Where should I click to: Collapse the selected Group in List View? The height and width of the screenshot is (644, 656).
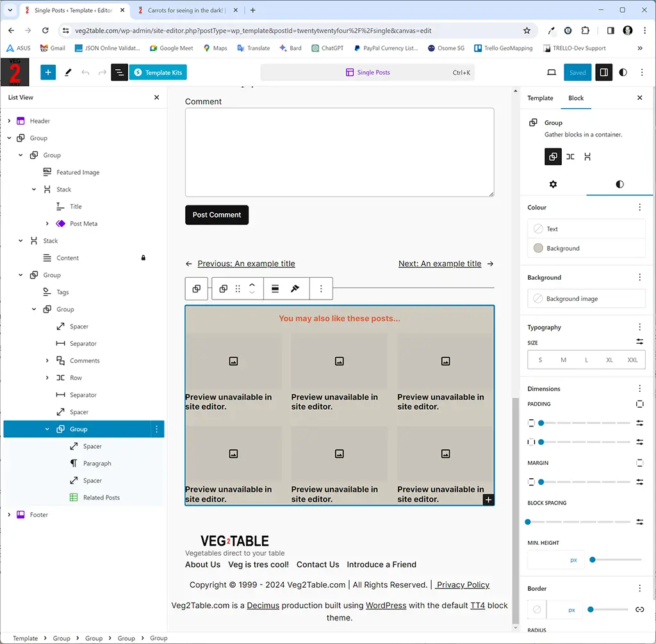pos(47,430)
